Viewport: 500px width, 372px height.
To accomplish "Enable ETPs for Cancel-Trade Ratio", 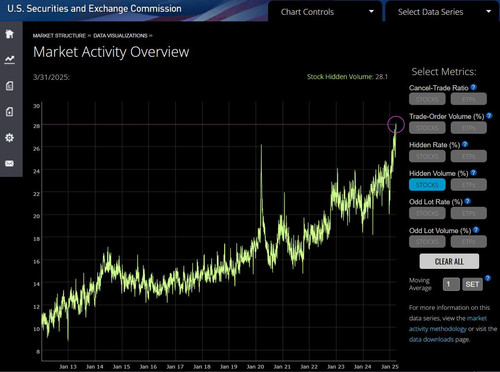I will tap(469, 99).
